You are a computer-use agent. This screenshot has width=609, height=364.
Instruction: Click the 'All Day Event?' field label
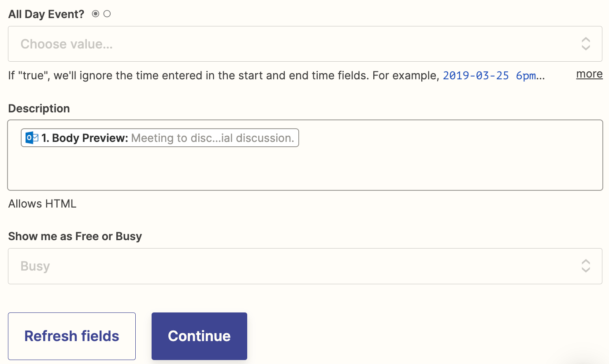pyautogui.click(x=46, y=14)
